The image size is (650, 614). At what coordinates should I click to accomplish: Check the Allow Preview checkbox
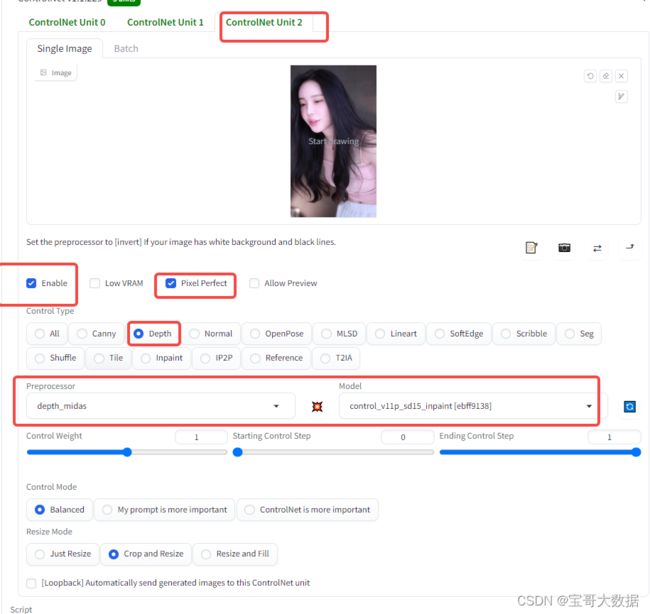[x=254, y=283]
